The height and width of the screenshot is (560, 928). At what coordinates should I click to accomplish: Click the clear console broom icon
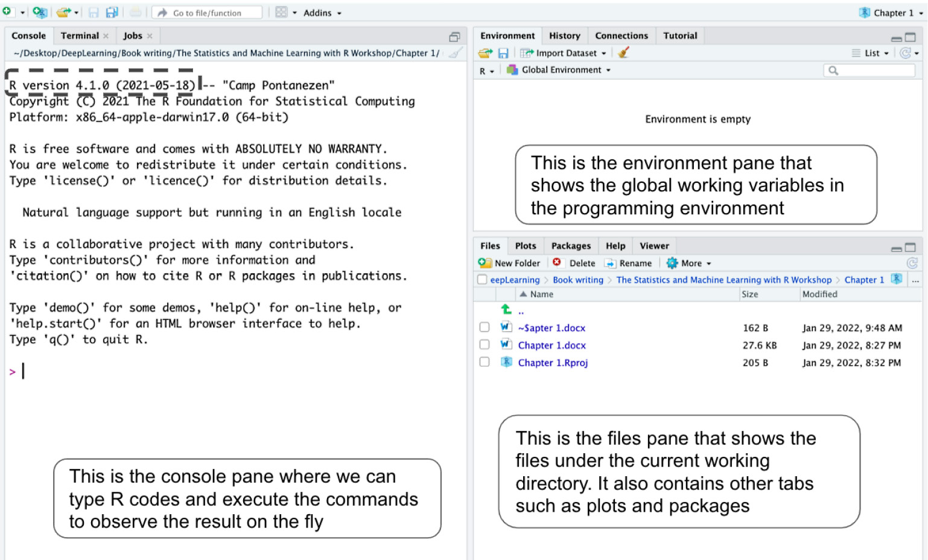click(x=456, y=53)
